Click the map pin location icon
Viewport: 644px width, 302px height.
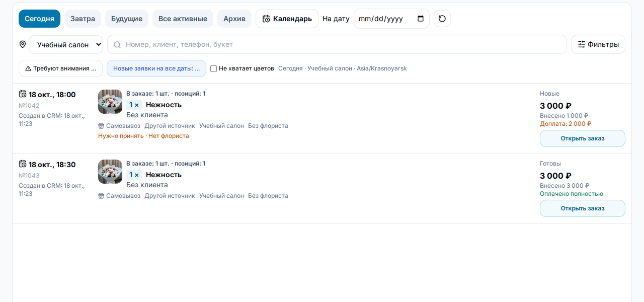click(23, 44)
